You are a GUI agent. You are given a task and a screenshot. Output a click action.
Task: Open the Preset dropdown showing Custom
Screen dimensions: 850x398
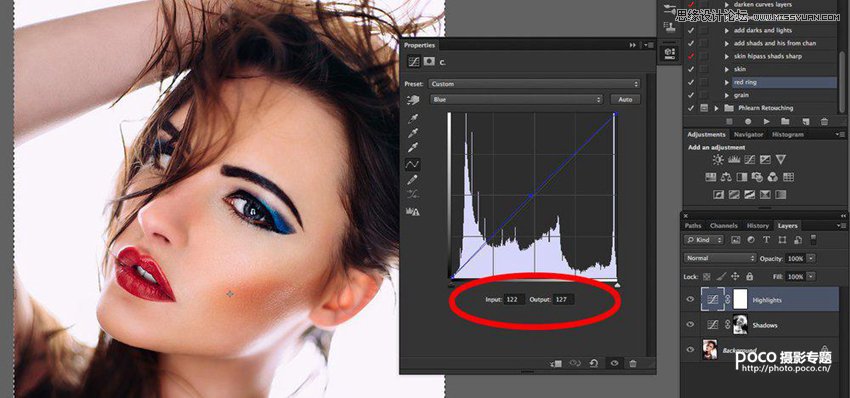pyautogui.click(x=535, y=84)
